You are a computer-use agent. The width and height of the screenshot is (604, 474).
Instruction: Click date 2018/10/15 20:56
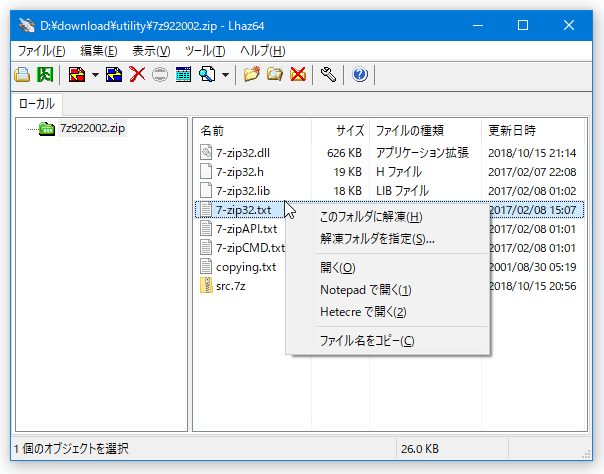(532, 286)
